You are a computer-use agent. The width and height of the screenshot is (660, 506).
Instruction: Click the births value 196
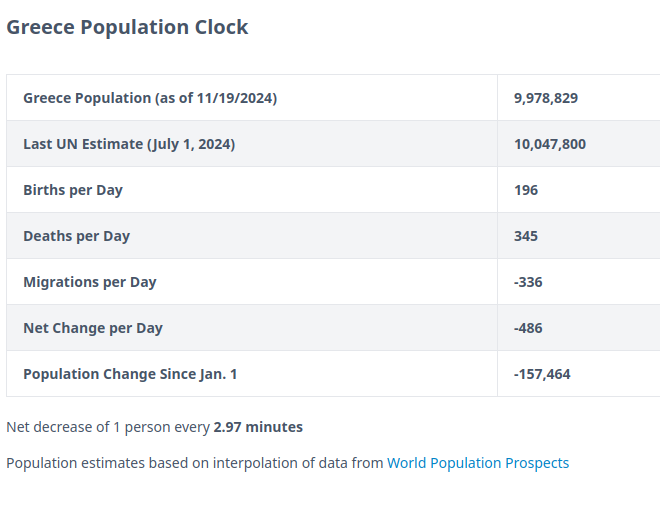(526, 190)
